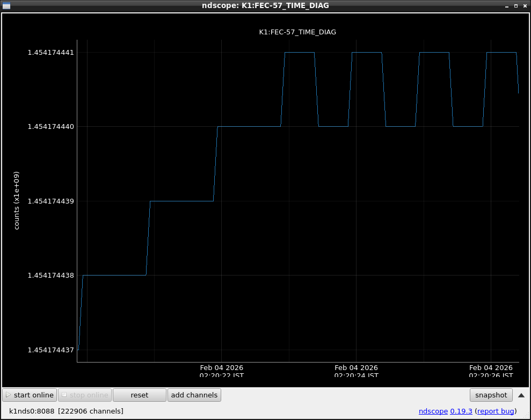
Task: Click the counts (x1e+09) axis label
Action: click(x=17, y=201)
